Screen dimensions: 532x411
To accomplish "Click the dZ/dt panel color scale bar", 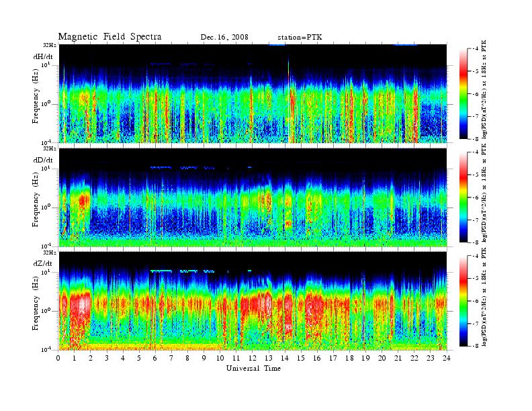I will (463, 301).
